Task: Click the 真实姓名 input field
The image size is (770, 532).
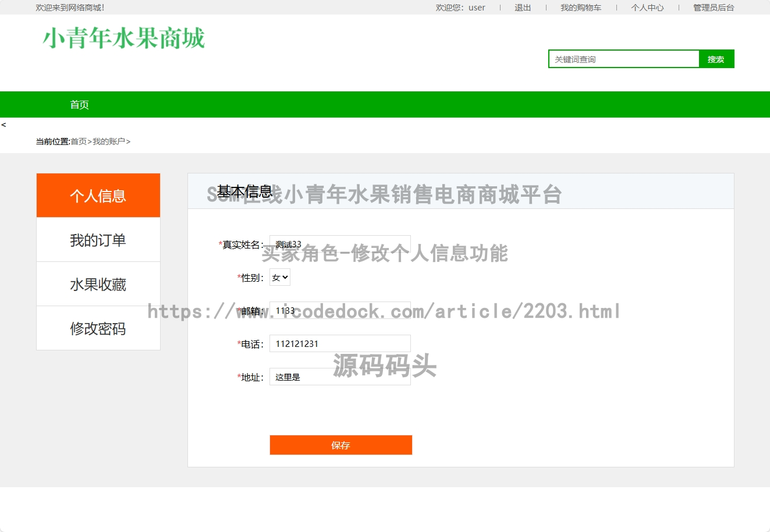Action: [340, 244]
